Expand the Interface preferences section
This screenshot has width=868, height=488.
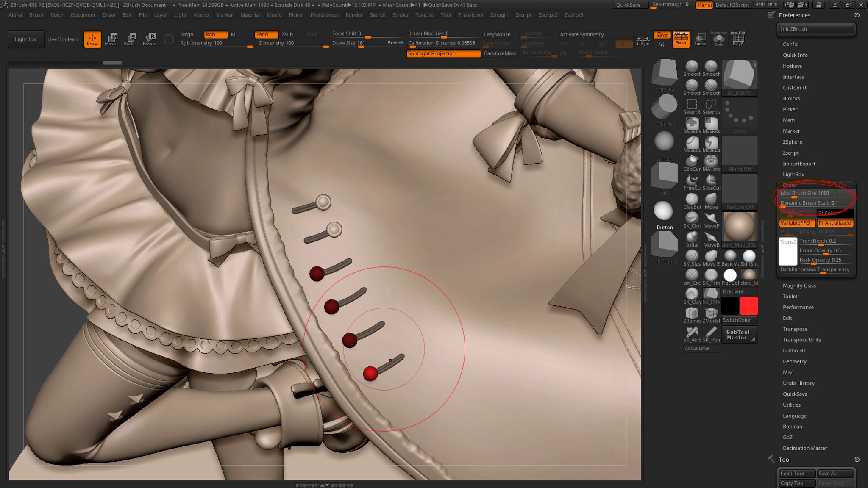pyautogui.click(x=793, y=77)
